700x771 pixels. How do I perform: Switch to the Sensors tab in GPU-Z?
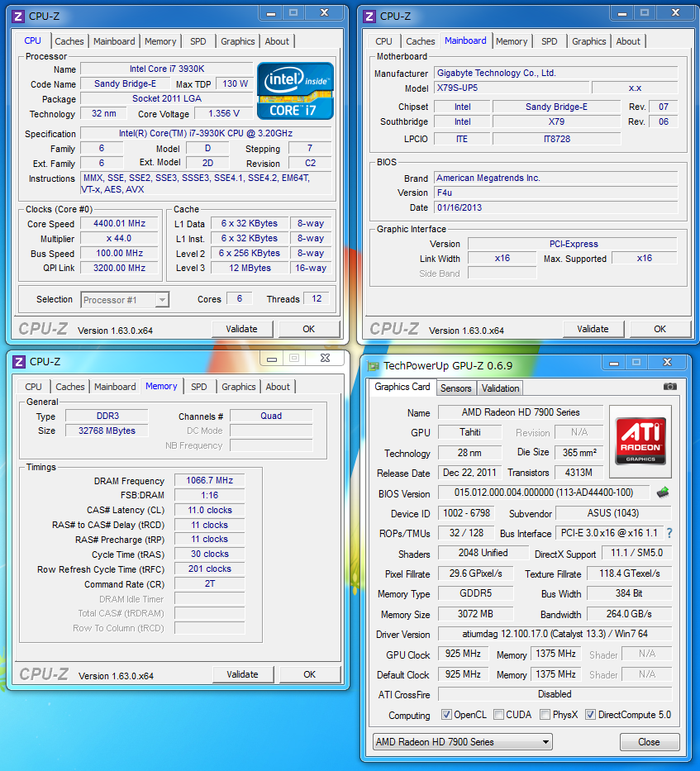(456, 388)
